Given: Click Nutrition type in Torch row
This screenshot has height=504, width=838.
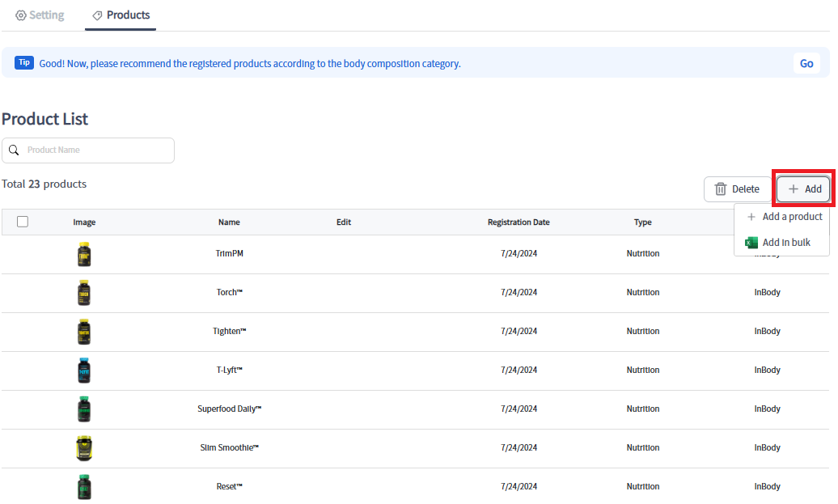Looking at the screenshot, I should click(643, 292).
